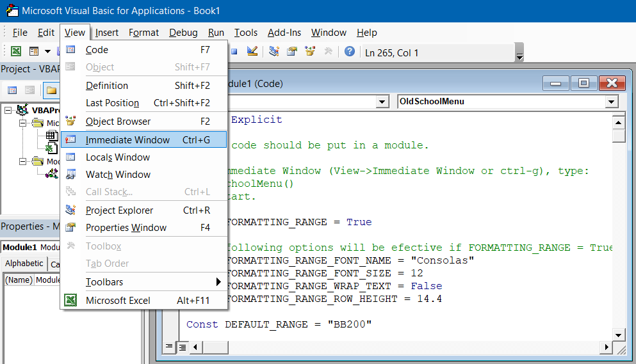
Task: Click the disabled Toolbox toolbar icon
Action: click(328, 51)
